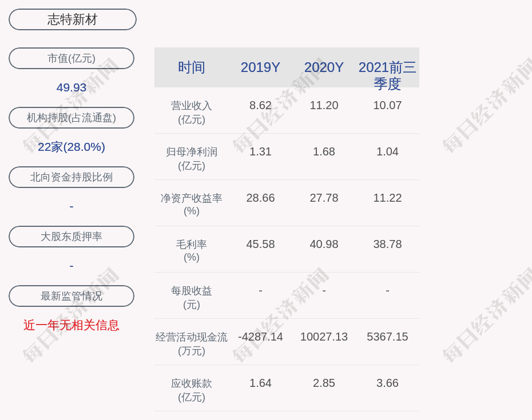Select the 2021前三季度 column header
The width and height of the screenshot is (532, 420).
(x=387, y=75)
